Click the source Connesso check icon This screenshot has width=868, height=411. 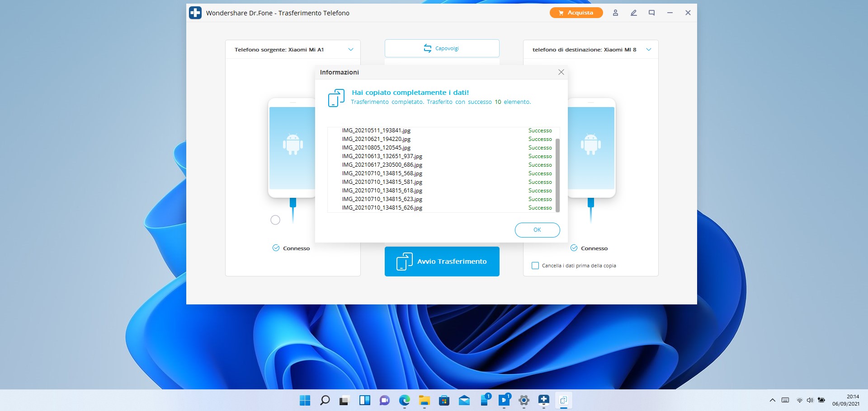tap(276, 248)
